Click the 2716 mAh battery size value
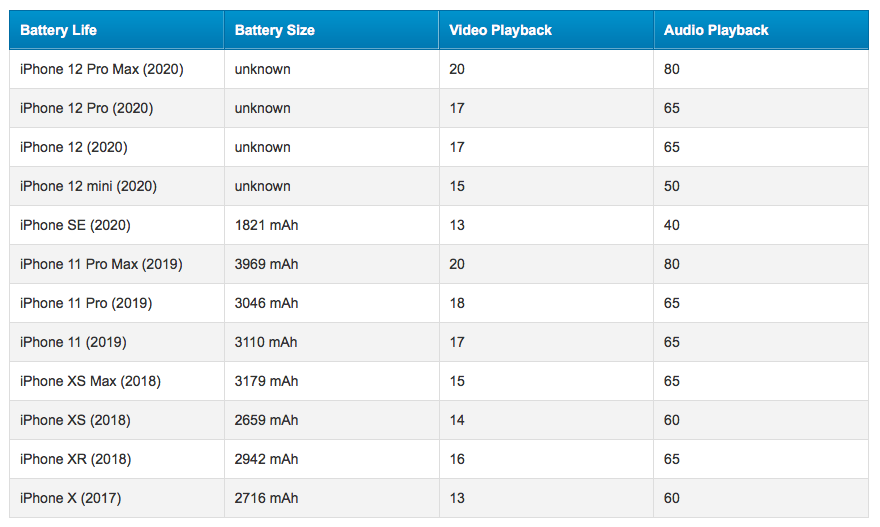The image size is (880, 527). pyautogui.click(x=266, y=498)
